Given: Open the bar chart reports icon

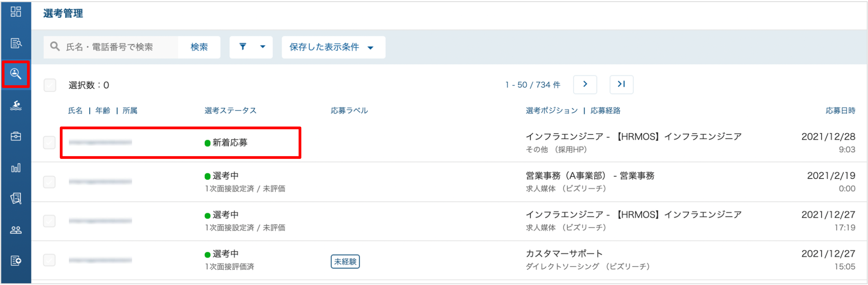Looking at the screenshot, I should pyautogui.click(x=16, y=168).
